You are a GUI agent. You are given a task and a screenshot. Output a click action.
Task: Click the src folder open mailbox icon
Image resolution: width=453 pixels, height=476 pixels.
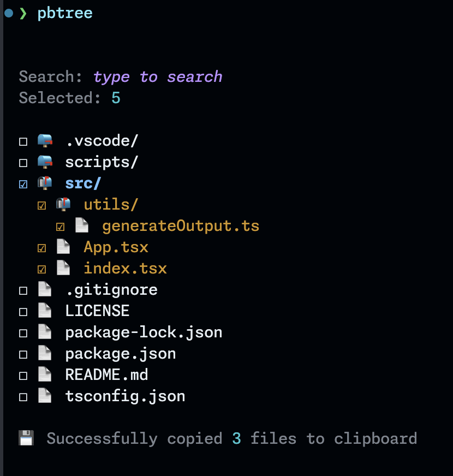(45, 183)
